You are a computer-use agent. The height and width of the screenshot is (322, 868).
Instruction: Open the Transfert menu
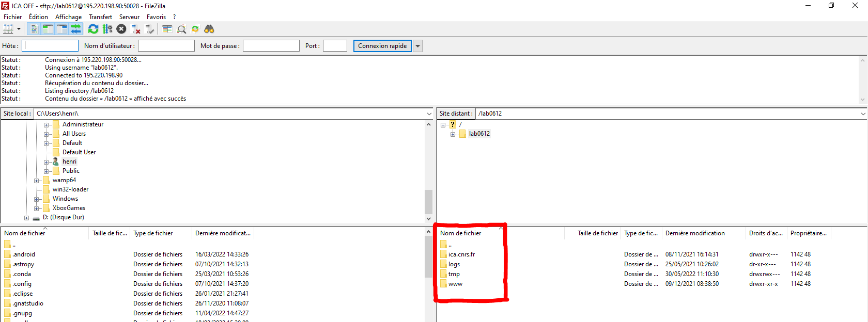(x=100, y=17)
